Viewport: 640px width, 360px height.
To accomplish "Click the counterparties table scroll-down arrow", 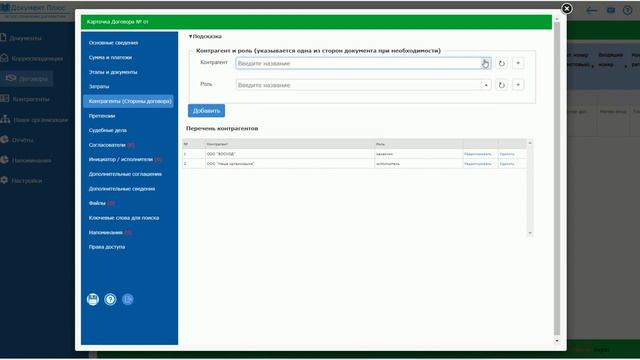I will pyautogui.click(x=530, y=233).
